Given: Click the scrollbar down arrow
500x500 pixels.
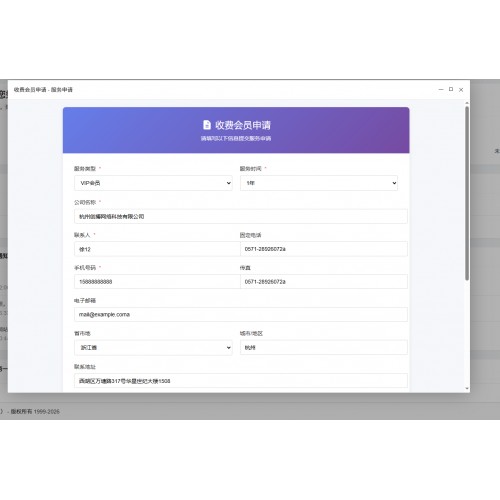Looking at the screenshot, I should click(467, 389).
